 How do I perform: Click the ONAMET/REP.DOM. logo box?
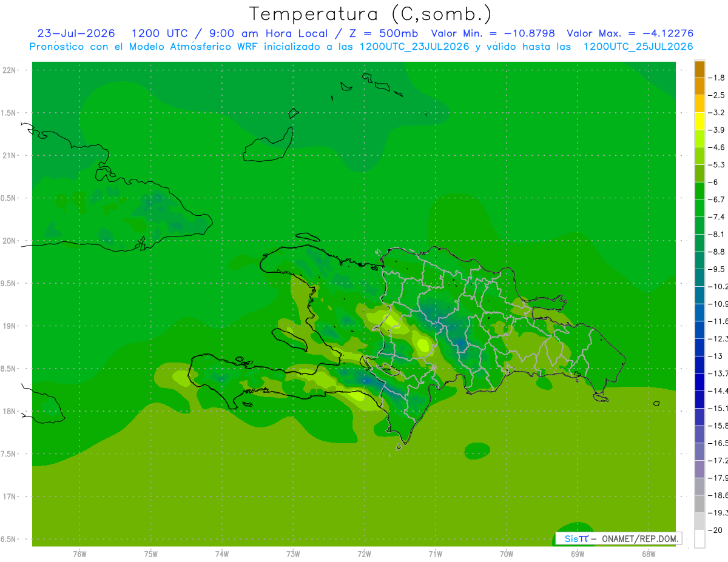point(618,538)
